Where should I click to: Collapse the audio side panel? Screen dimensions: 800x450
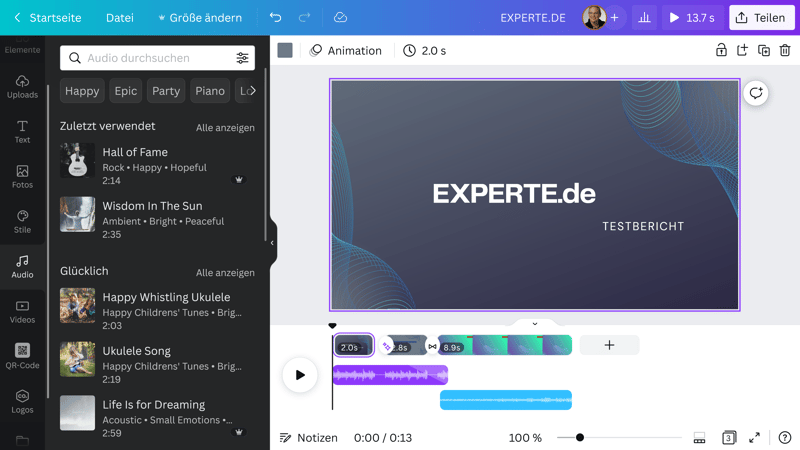272,243
